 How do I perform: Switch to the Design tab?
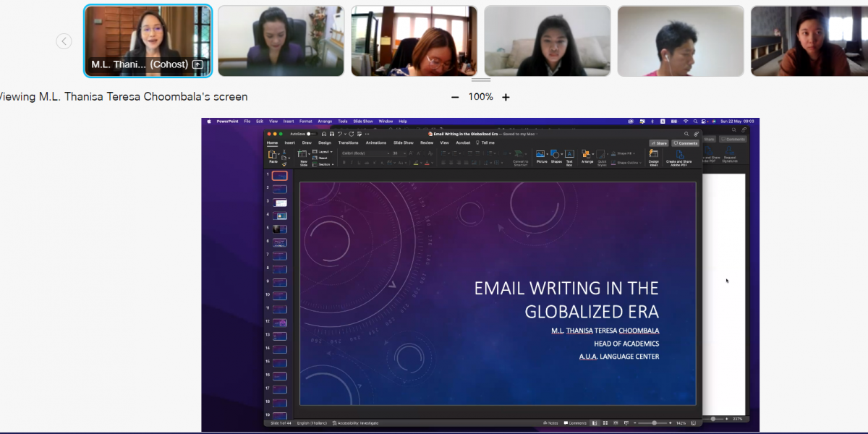point(325,142)
